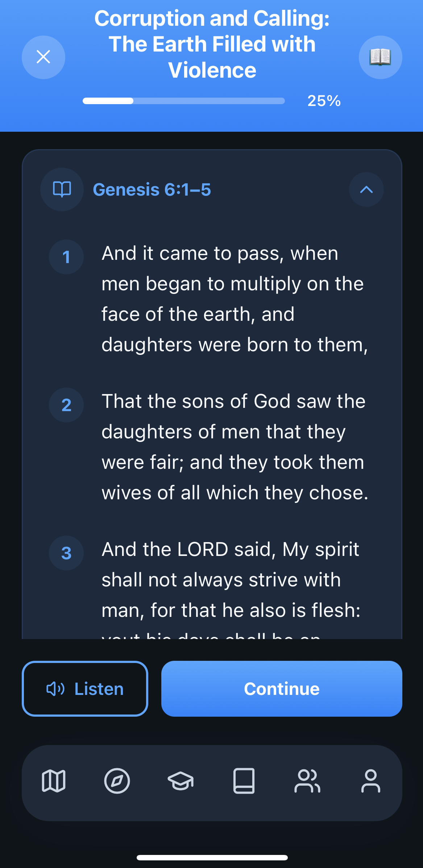Collapse the Genesis 6:1–5 passage chevron
Viewport: 423px width, 868px height.
(366, 189)
